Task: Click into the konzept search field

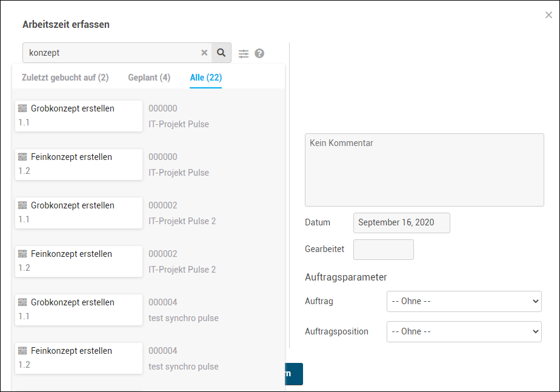Action: [x=113, y=53]
